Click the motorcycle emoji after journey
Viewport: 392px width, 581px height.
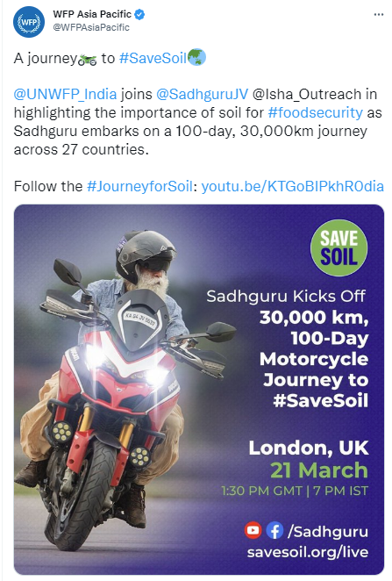(88, 60)
